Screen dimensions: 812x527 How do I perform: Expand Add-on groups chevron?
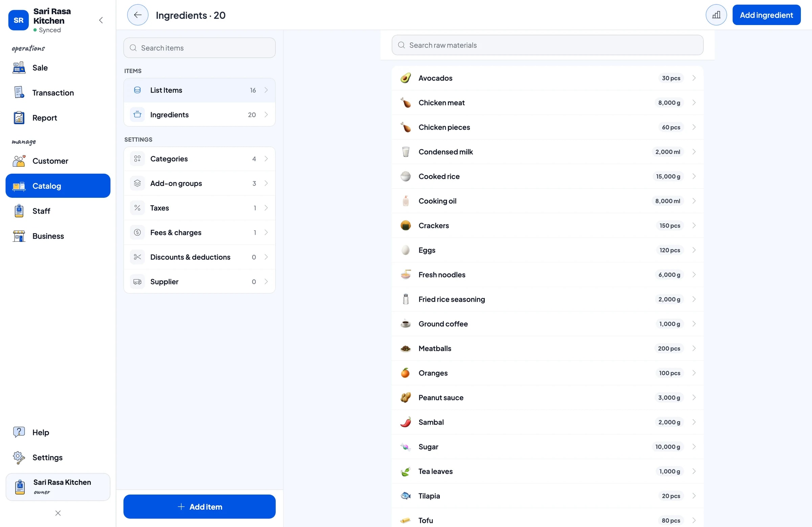266,183
